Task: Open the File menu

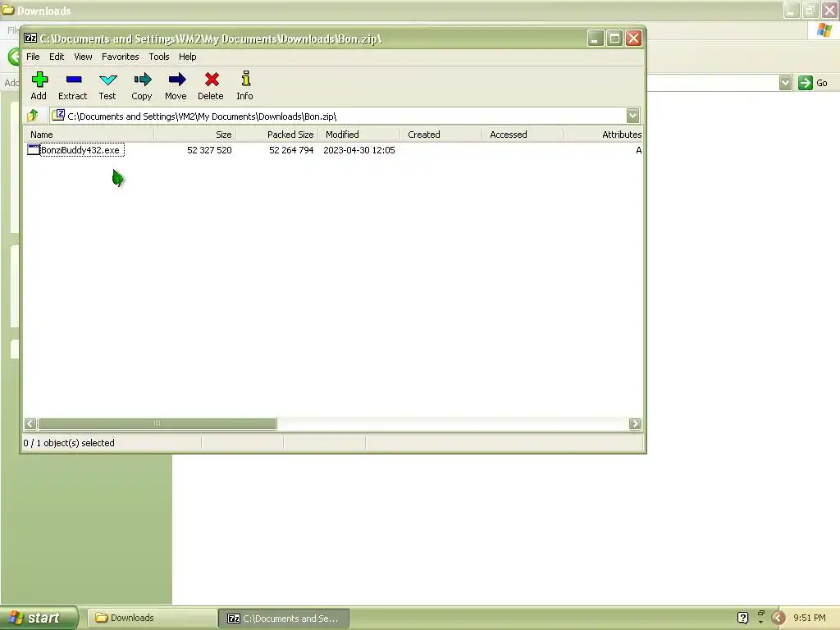Action: tap(33, 57)
